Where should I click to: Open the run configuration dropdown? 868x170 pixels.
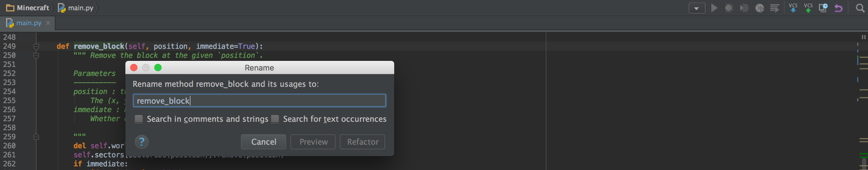pyautogui.click(x=697, y=8)
